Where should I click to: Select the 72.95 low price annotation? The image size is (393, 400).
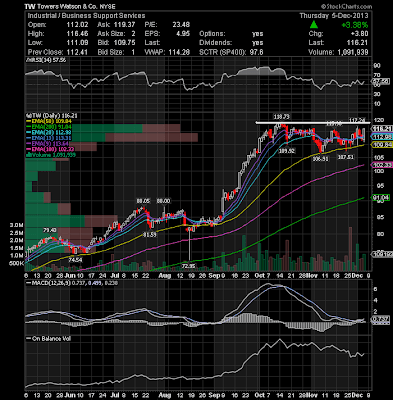click(x=189, y=266)
